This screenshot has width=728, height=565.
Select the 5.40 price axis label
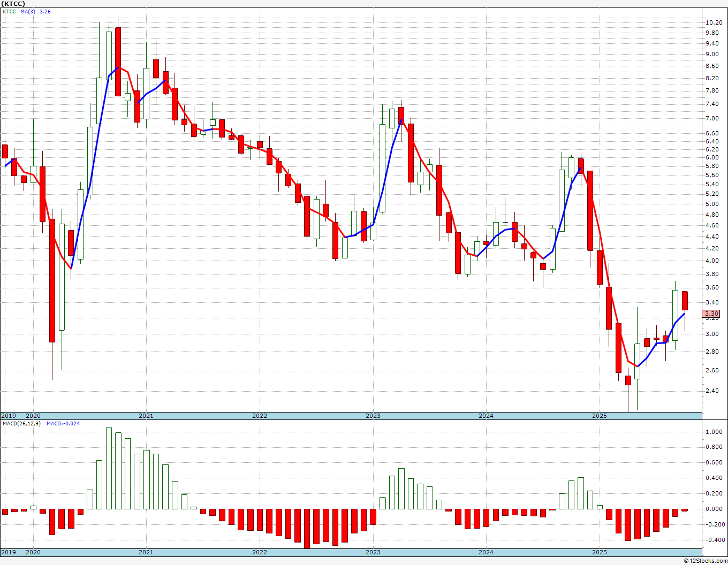coord(712,184)
